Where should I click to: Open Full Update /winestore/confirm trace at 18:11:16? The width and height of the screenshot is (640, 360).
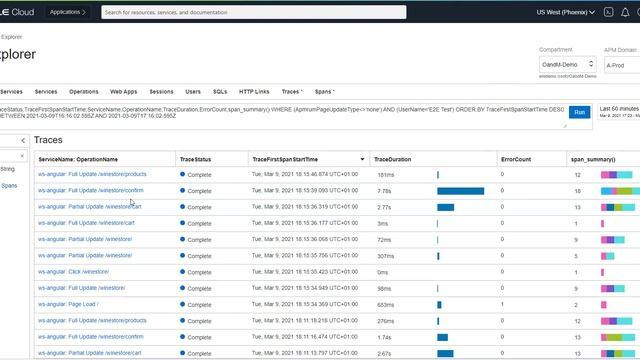[91, 337]
